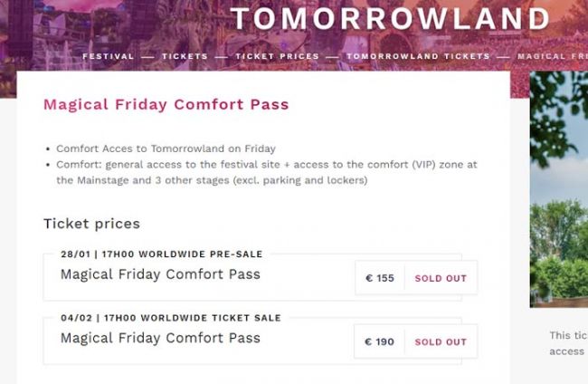This screenshot has width=588, height=384.
Task: Click SOLD OUT on the 04/02 ticket
Action: coord(441,342)
